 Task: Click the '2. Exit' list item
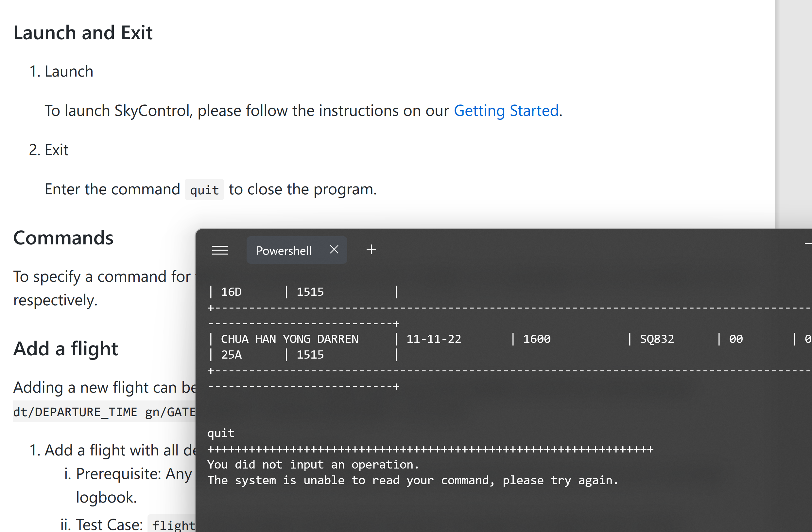pos(49,150)
